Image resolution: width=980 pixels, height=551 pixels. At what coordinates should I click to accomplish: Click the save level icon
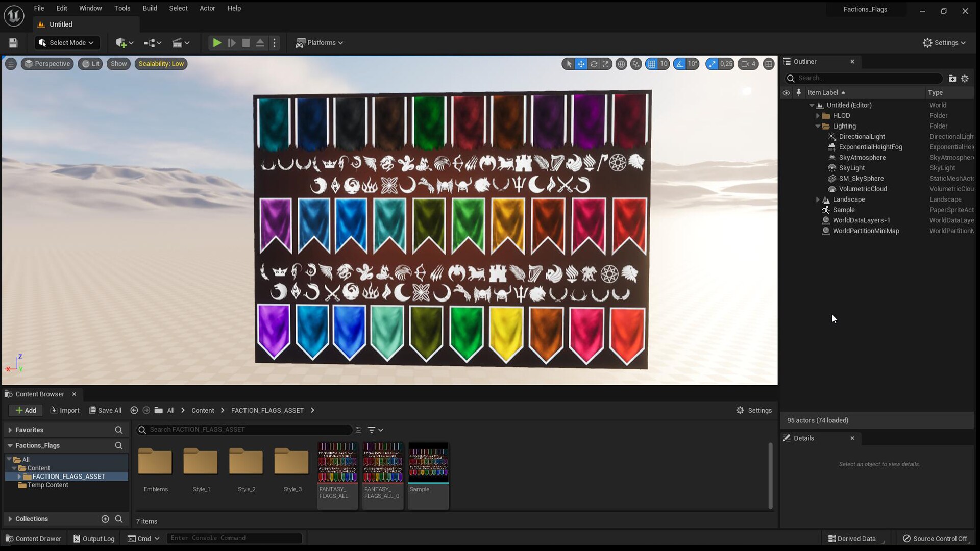(x=13, y=43)
